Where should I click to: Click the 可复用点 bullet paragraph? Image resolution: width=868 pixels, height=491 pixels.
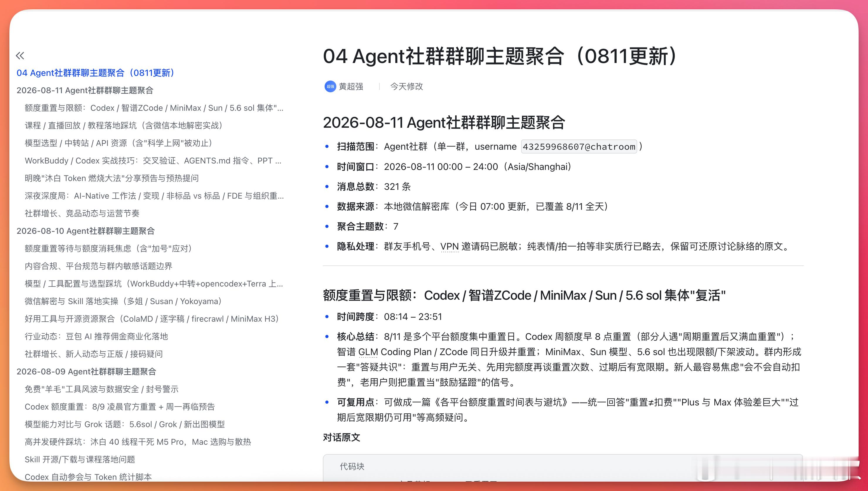568,410
